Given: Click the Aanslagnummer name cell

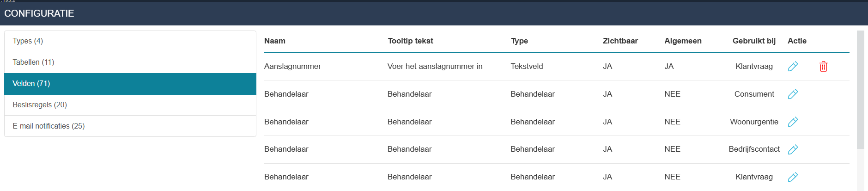Looking at the screenshot, I should tap(292, 66).
